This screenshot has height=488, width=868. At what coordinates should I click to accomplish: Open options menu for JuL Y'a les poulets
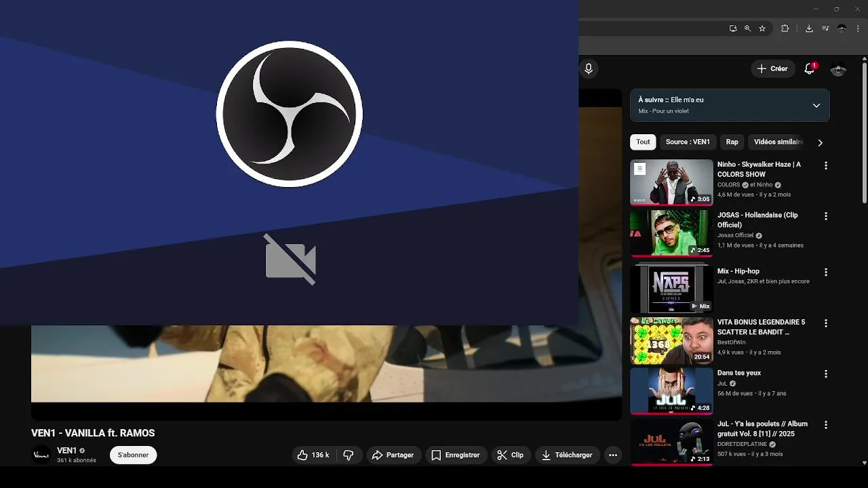tap(826, 425)
